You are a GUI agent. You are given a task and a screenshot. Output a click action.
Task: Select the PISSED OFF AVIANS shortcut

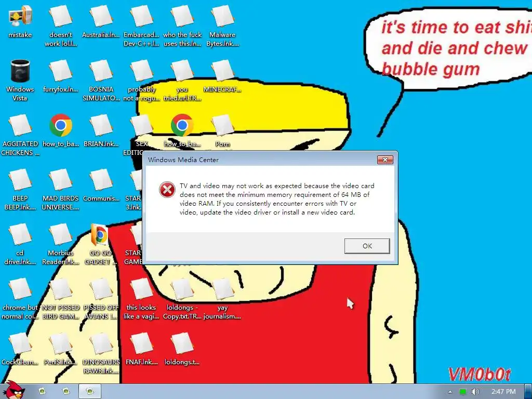coord(101,299)
